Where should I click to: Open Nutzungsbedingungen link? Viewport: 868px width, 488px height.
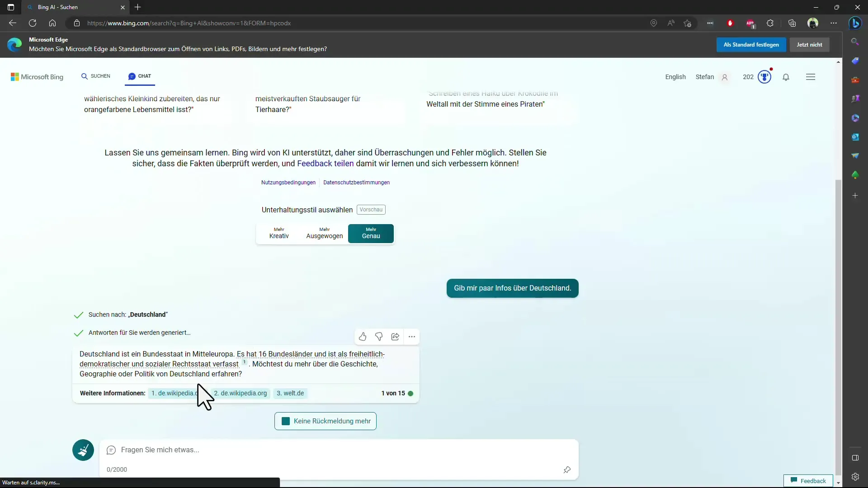click(x=288, y=183)
